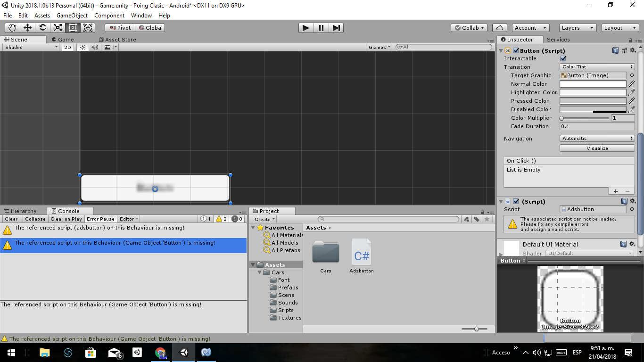Open Adsbutton C# script asset
The image size is (644, 362).
pos(362,255)
